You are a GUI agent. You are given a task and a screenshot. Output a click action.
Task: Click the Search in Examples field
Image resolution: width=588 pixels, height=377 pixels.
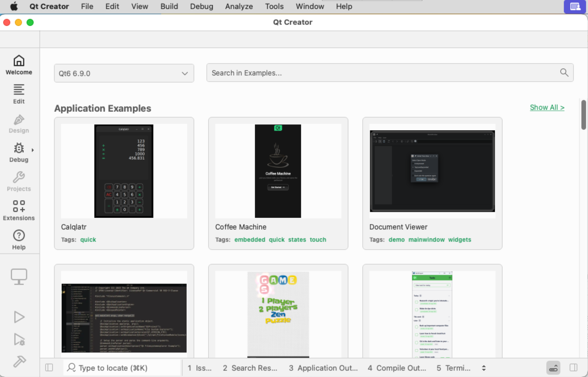click(x=390, y=73)
